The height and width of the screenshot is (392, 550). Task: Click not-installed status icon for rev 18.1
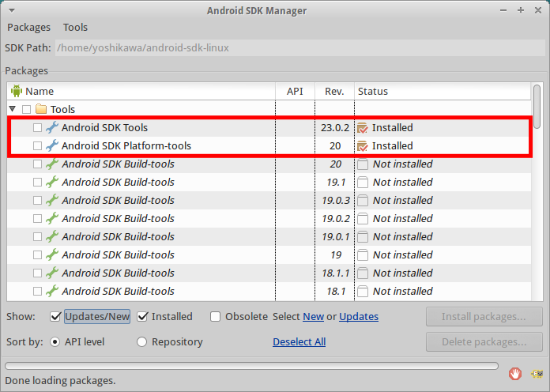tap(363, 292)
